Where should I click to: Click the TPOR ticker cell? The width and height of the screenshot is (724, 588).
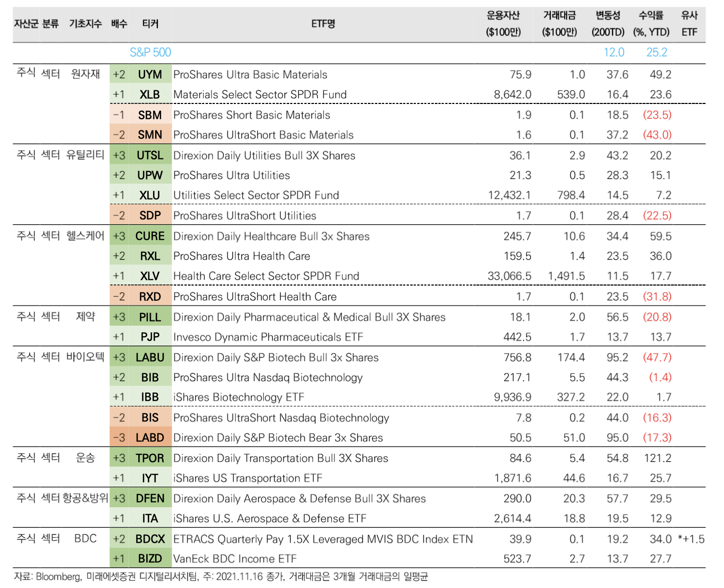[150, 458]
